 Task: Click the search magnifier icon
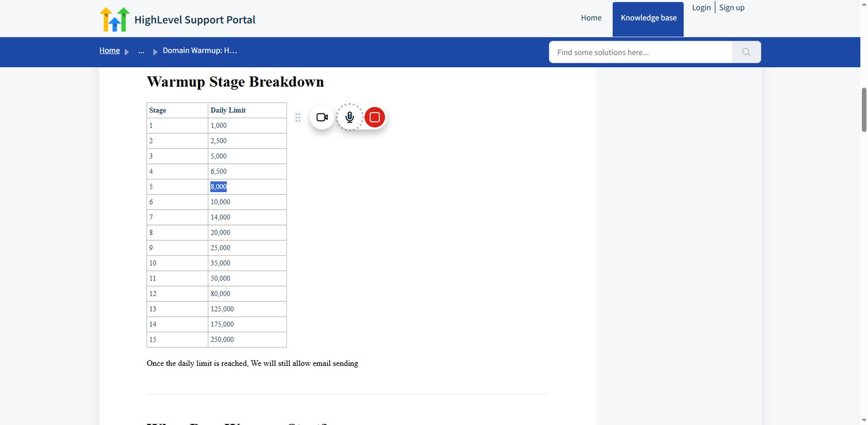(x=746, y=52)
